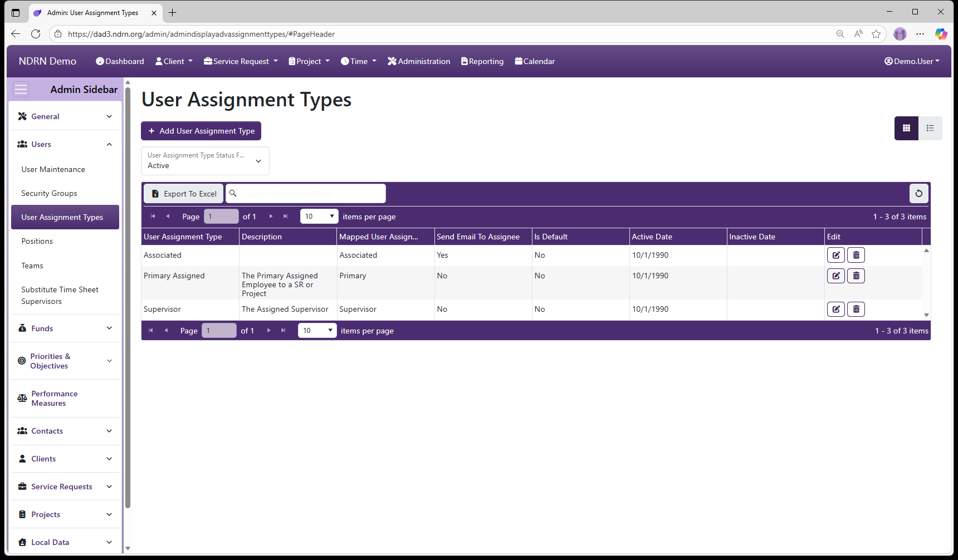The height and width of the screenshot is (560, 958).
Task: Expand the Clients sidebar section
Action: coord(65,459)
